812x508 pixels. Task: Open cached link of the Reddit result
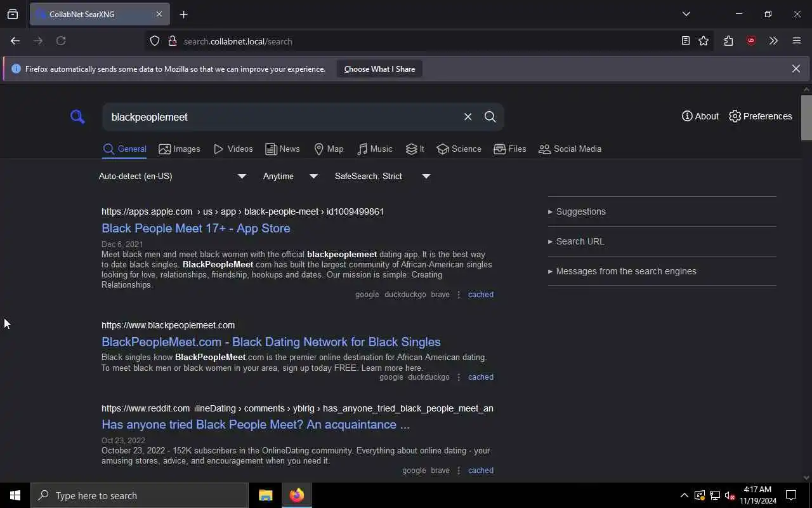click(x=480, y=471)
